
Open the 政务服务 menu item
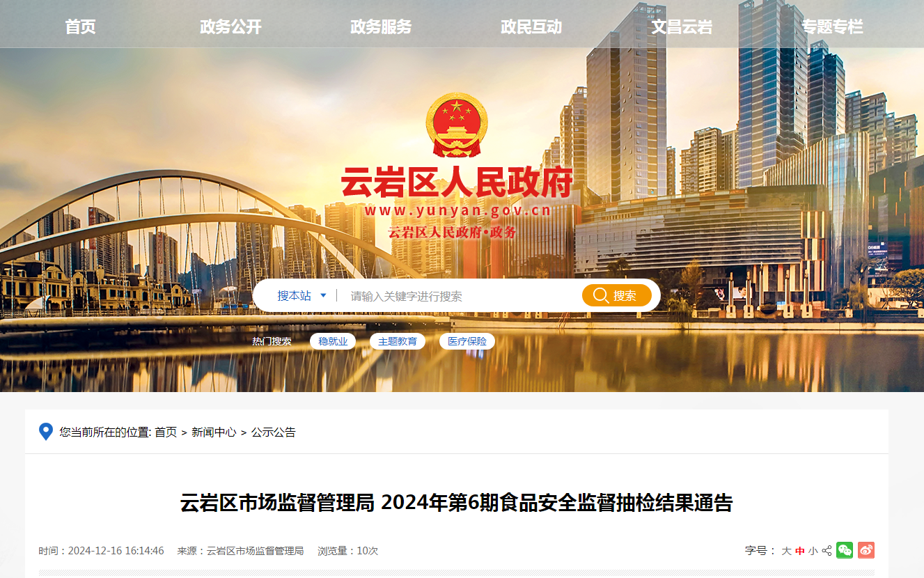(381, 27)
